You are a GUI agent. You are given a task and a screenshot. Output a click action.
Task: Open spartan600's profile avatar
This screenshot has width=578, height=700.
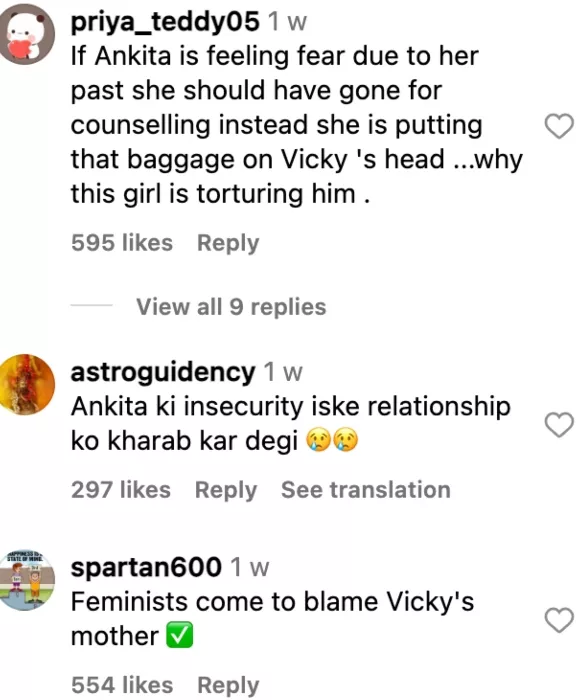pyautogui.click(x=26, y=579)
